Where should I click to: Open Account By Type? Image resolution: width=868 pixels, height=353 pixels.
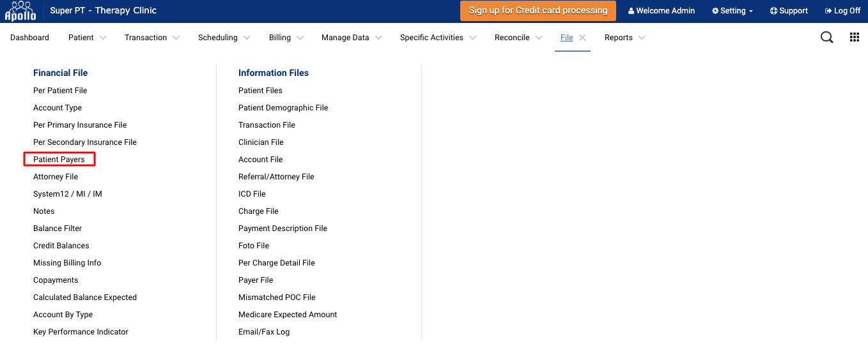pos(63,315)
